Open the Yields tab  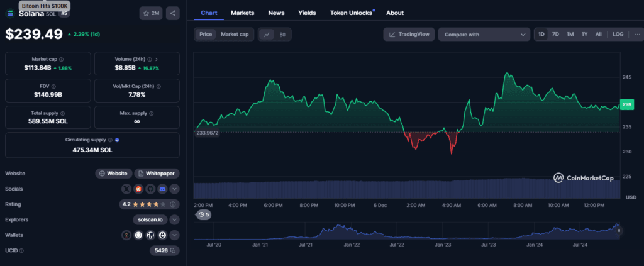(307, 13)
